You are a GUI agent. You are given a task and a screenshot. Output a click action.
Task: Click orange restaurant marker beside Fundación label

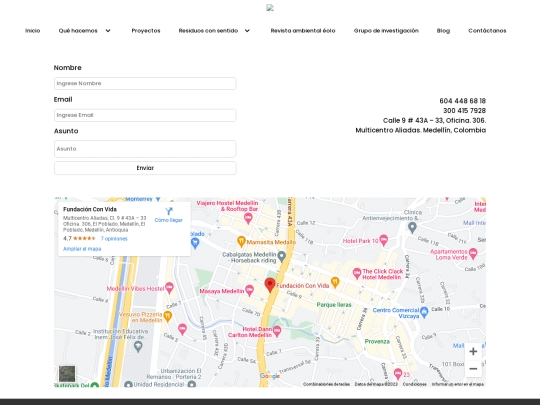coord(335,282)
